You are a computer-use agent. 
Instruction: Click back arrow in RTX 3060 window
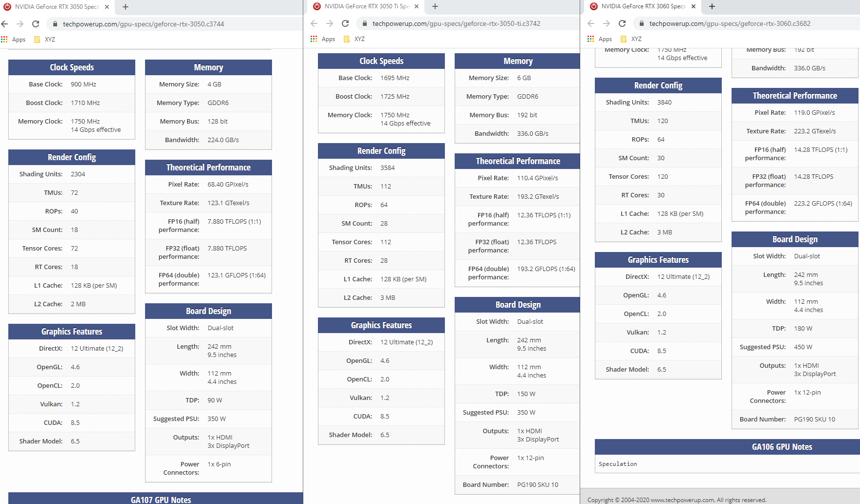click(x=591, y=23)
